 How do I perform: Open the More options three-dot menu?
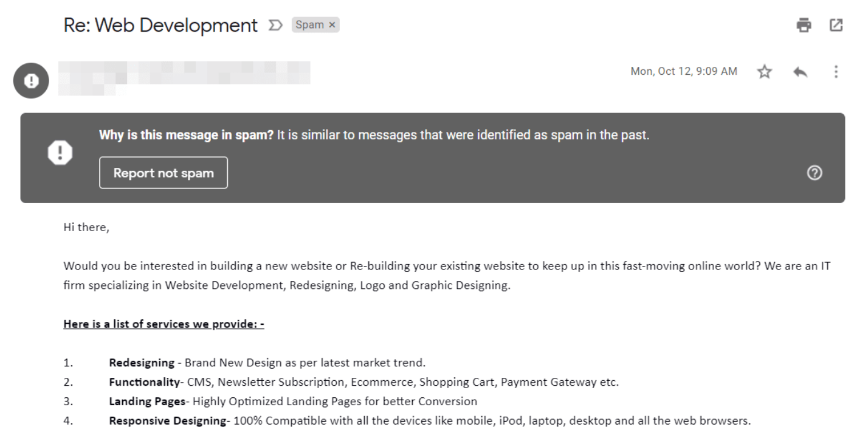click(x=836, y=72)
